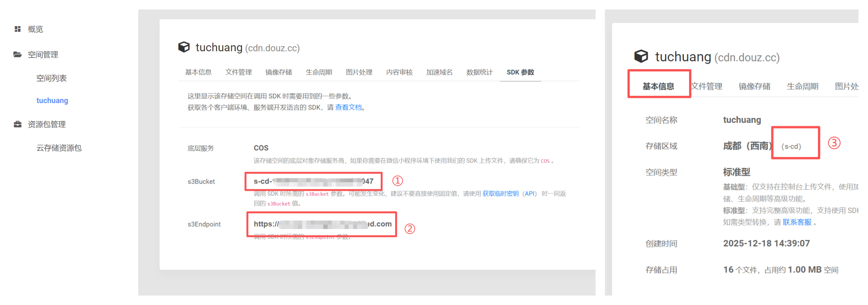Click the 获取临时密钥 link

tap(500, 193)
